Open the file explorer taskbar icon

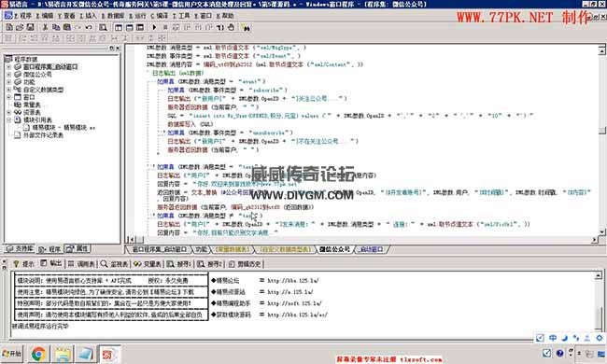(63, 354)
